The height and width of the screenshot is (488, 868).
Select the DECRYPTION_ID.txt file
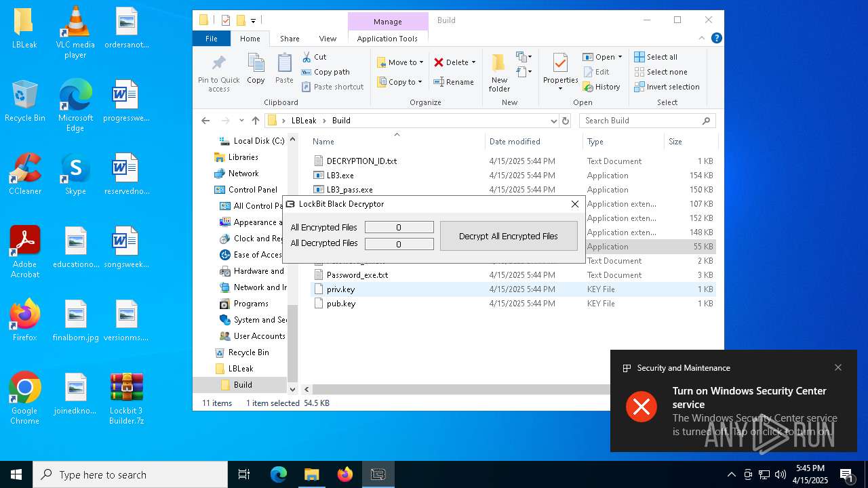pos(361,161)
